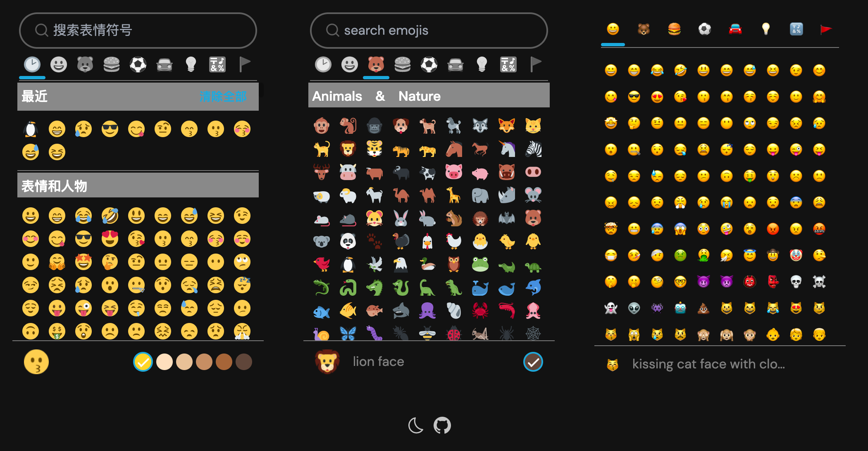
Task: Open the Food burger tab in Chinese picker
Action: coord(112,64)
